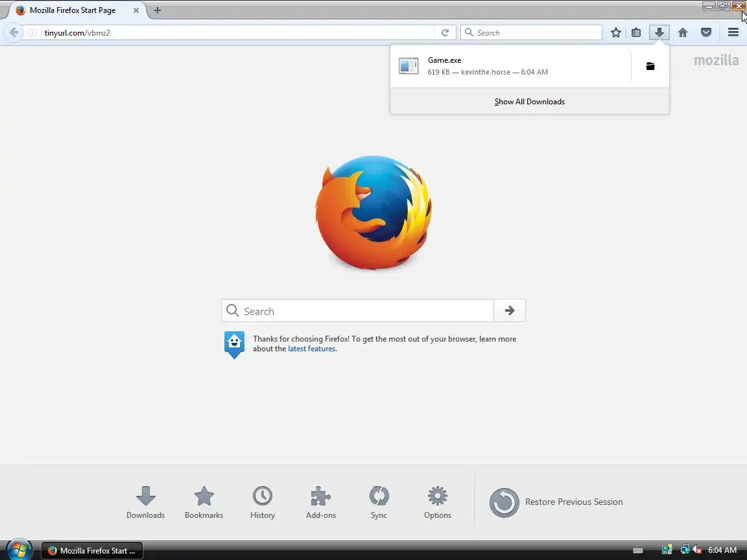Reload the current page
Screen dimensions: 747x560
click(x=445, y=32)
